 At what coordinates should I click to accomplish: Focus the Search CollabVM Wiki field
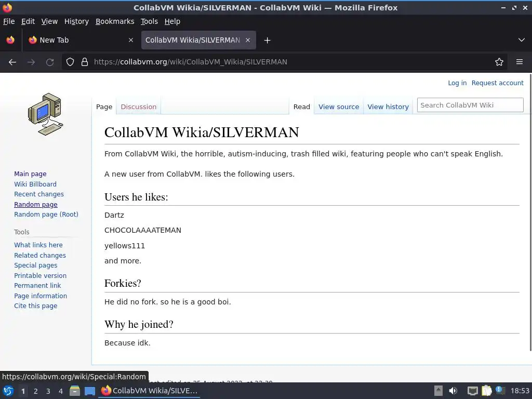[470, 105]
